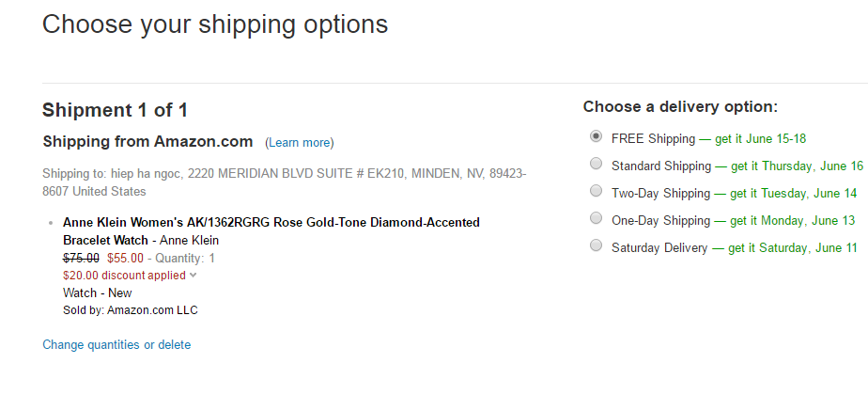Select the Saturday Delivery radio button
The width and height of the screenshot is (868, 395).
click(x=596, y=246)
